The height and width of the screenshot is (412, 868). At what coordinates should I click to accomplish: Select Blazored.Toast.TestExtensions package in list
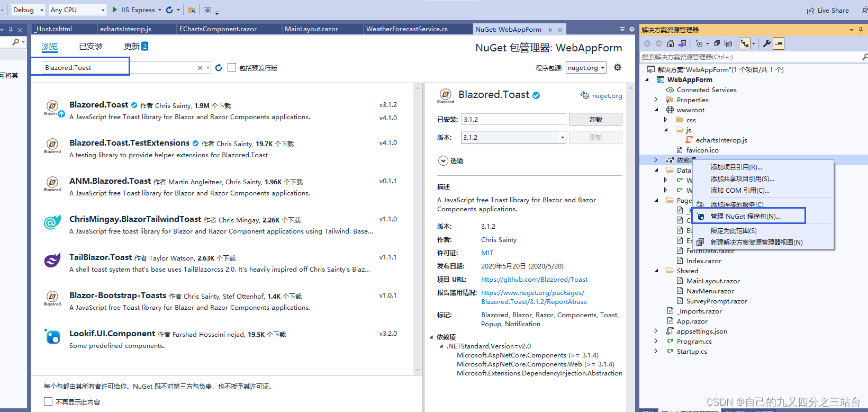[x=221, y=149]
